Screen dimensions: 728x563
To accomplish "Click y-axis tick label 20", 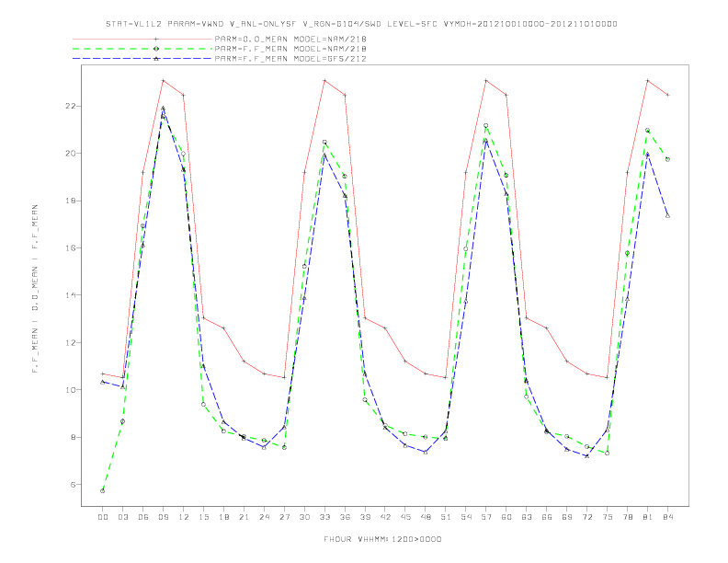I will pos(71,154).
